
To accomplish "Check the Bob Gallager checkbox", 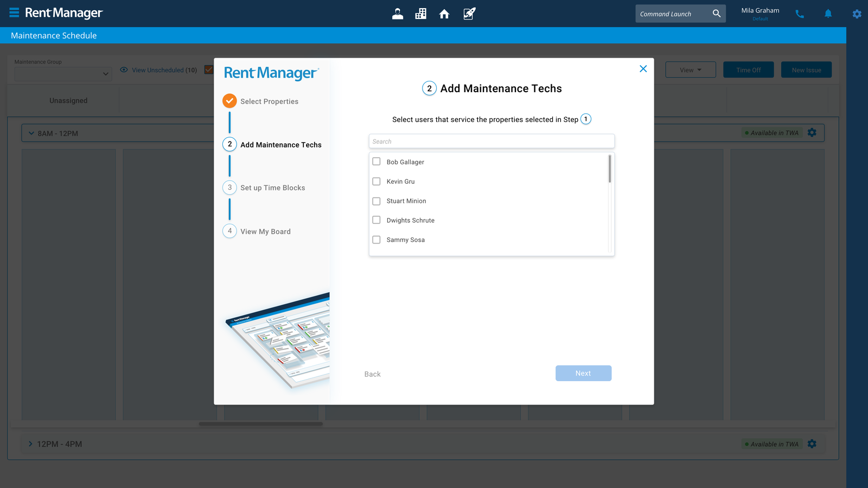I will click(376, 162).
